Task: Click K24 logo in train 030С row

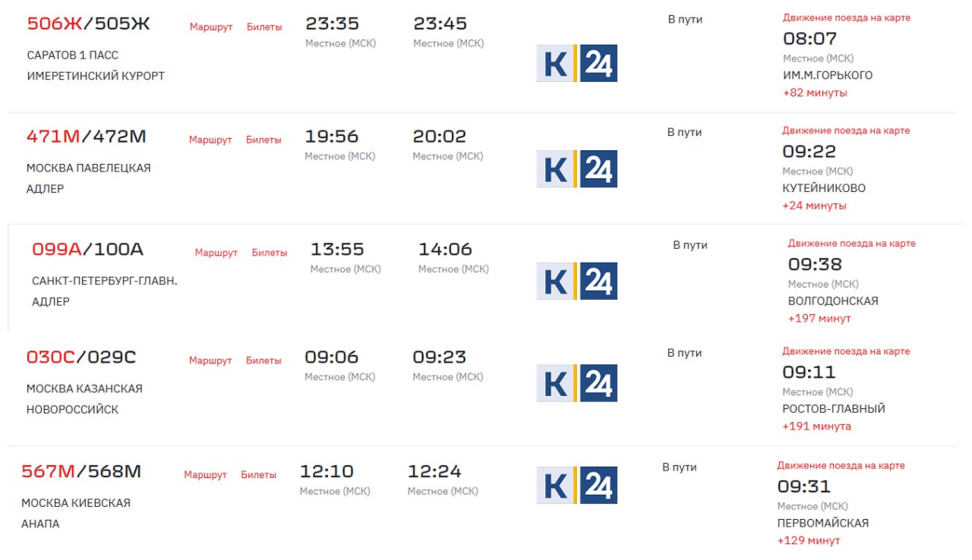Action: point(576,383)
